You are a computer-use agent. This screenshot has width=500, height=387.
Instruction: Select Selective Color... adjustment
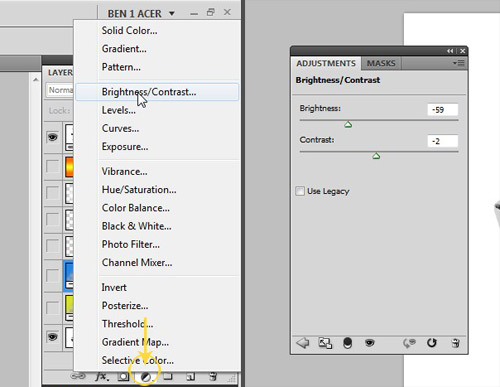(x=138, y=360)
